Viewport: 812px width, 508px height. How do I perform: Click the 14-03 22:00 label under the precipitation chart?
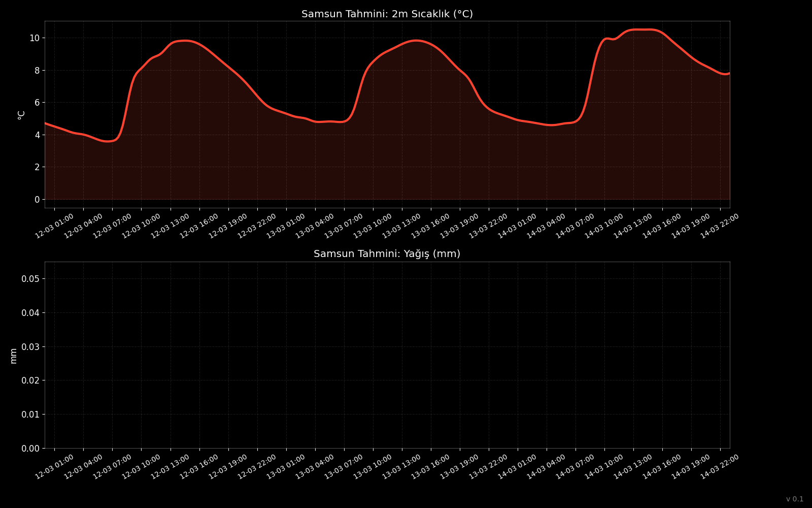pos(720,467)
